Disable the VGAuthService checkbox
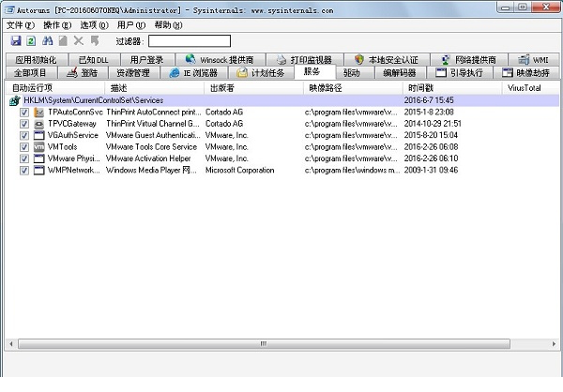Screen dimensions: 563x392 tap(24, 136)
